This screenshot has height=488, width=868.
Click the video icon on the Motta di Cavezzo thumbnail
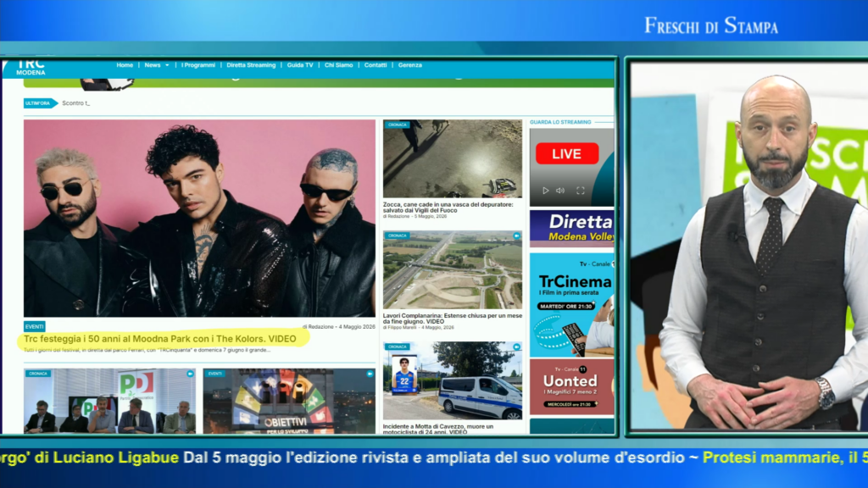point(516,347)
